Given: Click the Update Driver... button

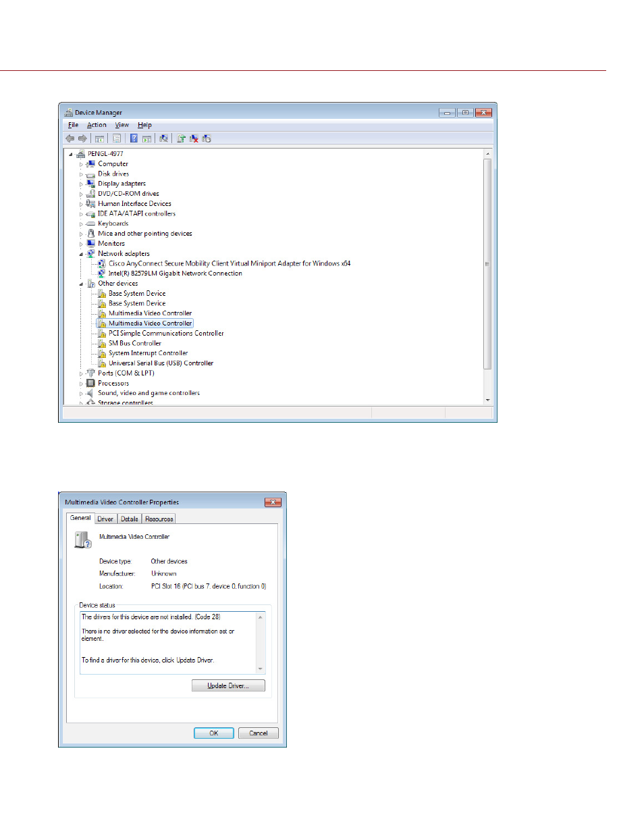Looking at the screenshot, I should (x=228, y=685).
